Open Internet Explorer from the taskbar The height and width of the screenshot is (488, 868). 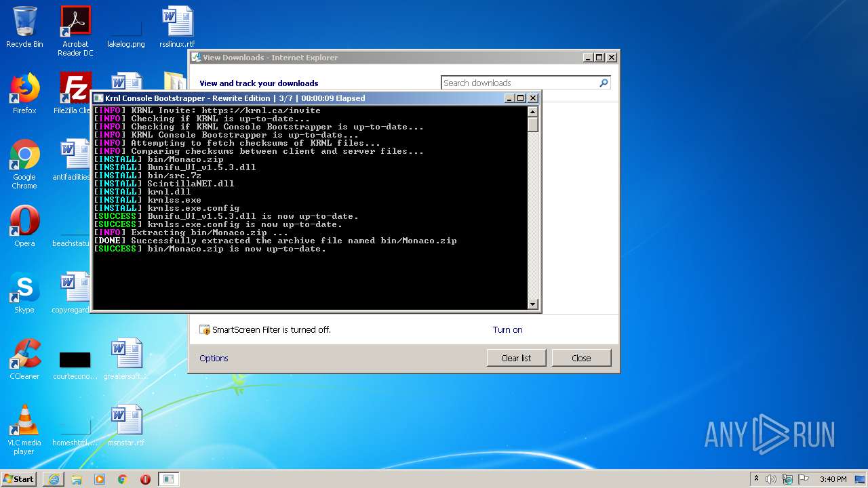tap(54, 479)
